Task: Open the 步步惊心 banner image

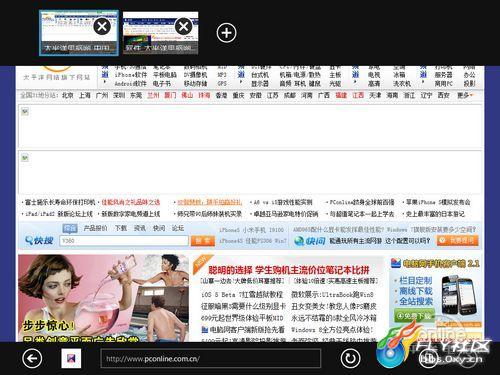Action: coord(103,298)
